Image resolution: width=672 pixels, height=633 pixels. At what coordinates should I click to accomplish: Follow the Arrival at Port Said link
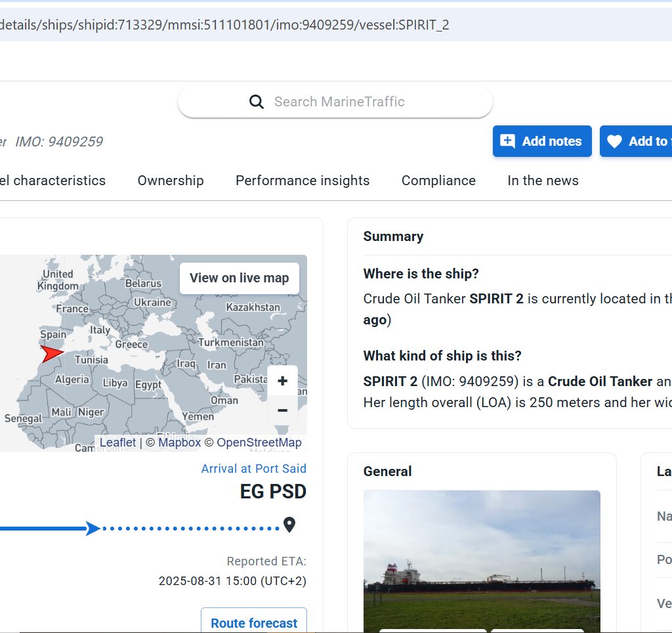click(253, 469)
